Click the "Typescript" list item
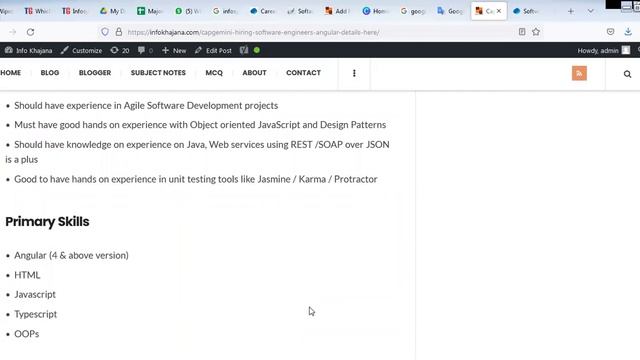The image size is (640, 360). (36, 314)
